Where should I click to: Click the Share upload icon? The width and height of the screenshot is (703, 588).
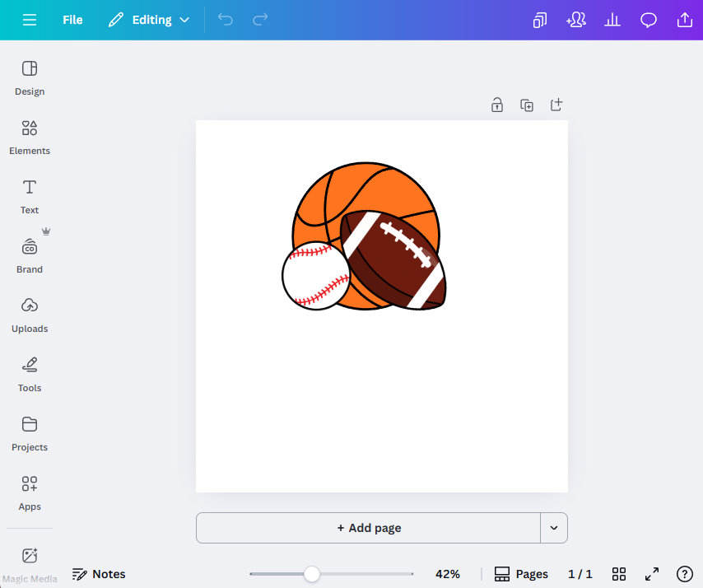pos(685,20)
